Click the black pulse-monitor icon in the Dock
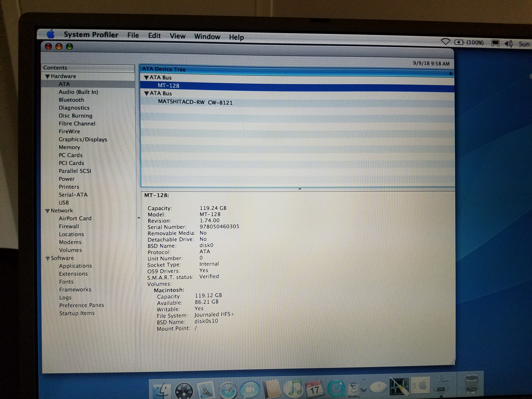 [399, 386]
